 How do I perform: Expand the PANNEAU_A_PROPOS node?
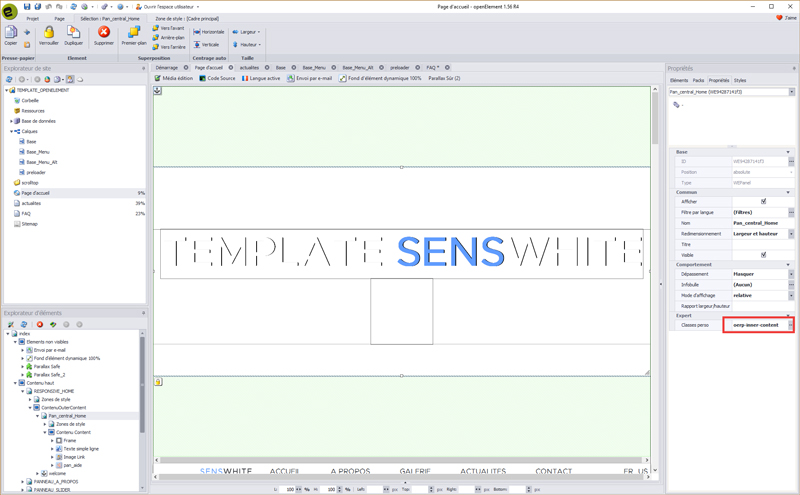[22, 481]
